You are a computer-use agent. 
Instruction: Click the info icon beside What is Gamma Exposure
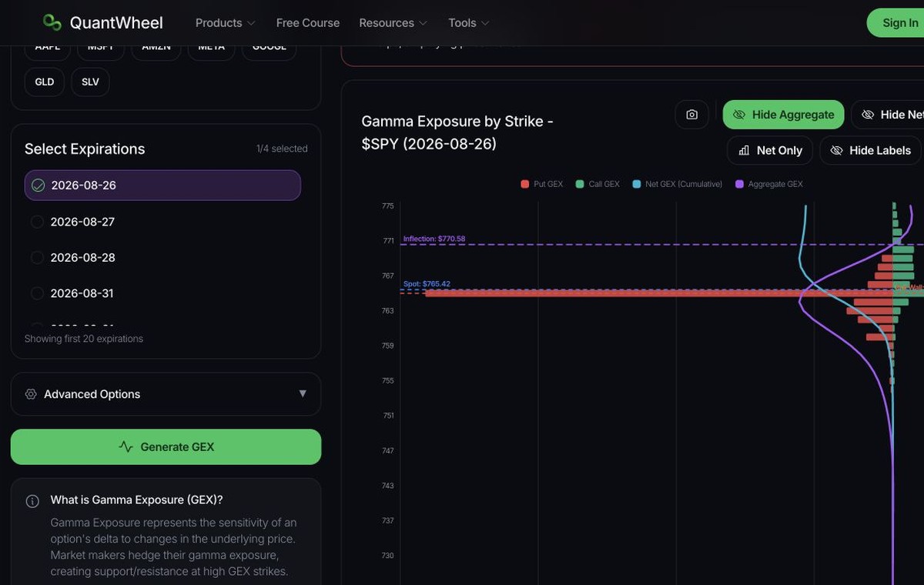pos(32,501)
